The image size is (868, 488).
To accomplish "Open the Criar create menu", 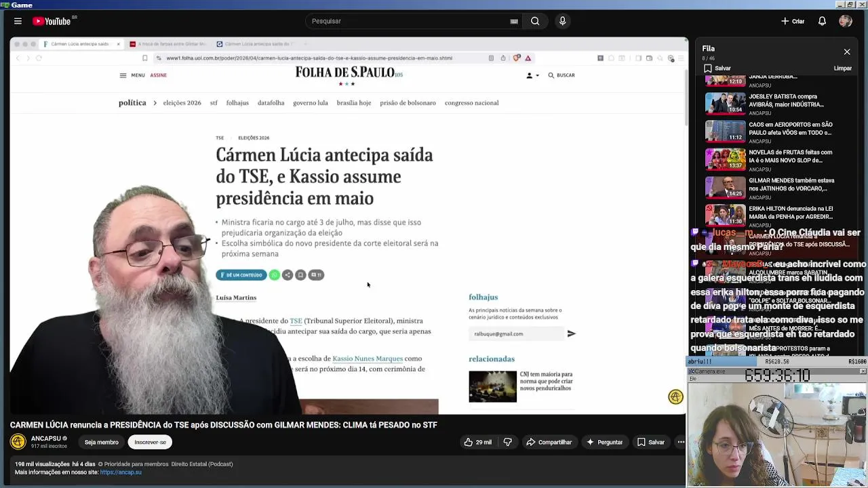I will [x=792, y=21].
